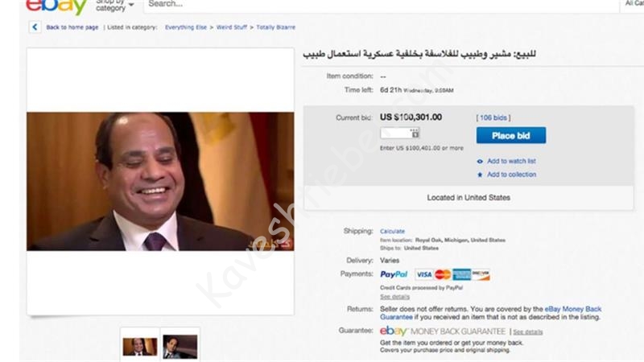Screen dimensions: 644x362
Task: Click the MasterCard icon
Action: [443, 274]
